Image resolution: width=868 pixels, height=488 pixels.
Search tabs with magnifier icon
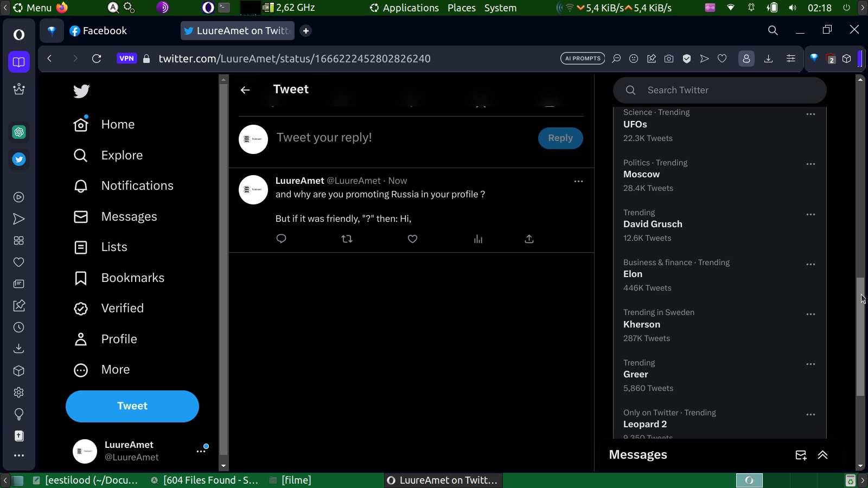tap(773, 30)
